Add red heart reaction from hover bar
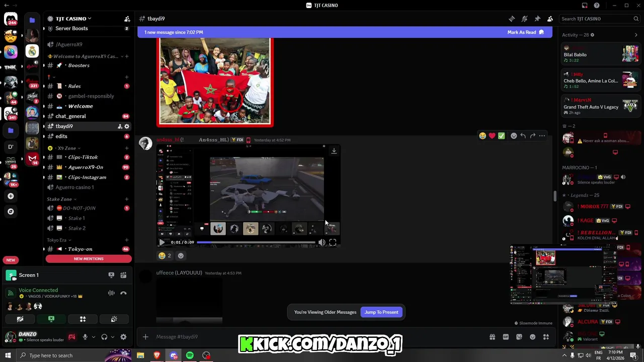Image resolution: width=644 pixels, height=362 pixels. click(492, 136)
